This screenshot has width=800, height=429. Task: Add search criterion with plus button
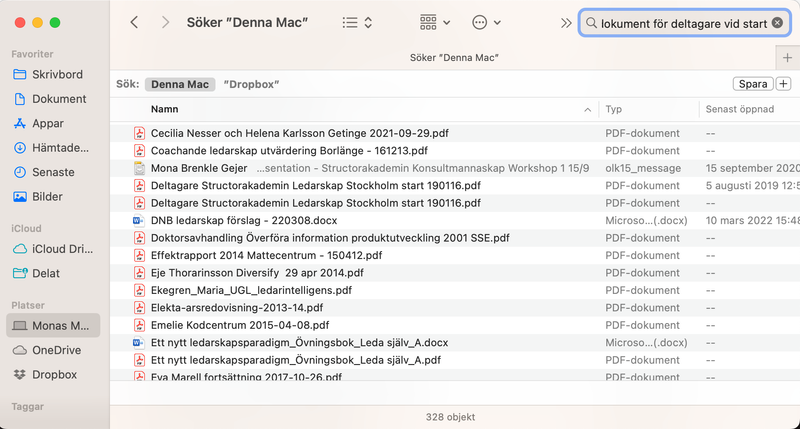coord(783,84)
